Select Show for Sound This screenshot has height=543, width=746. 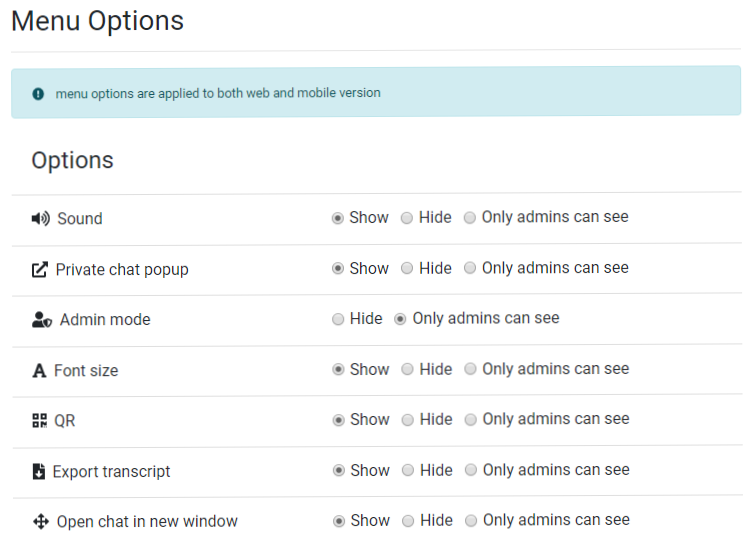coord(338,218)
